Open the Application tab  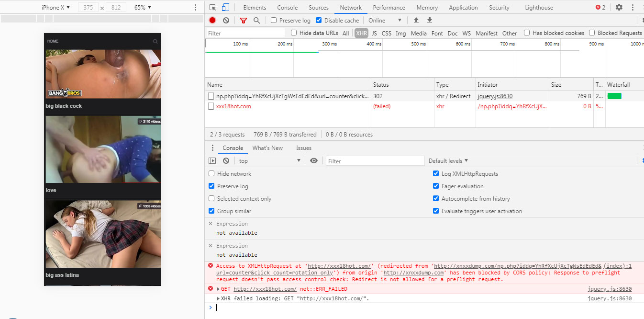[x=463, y=7]
